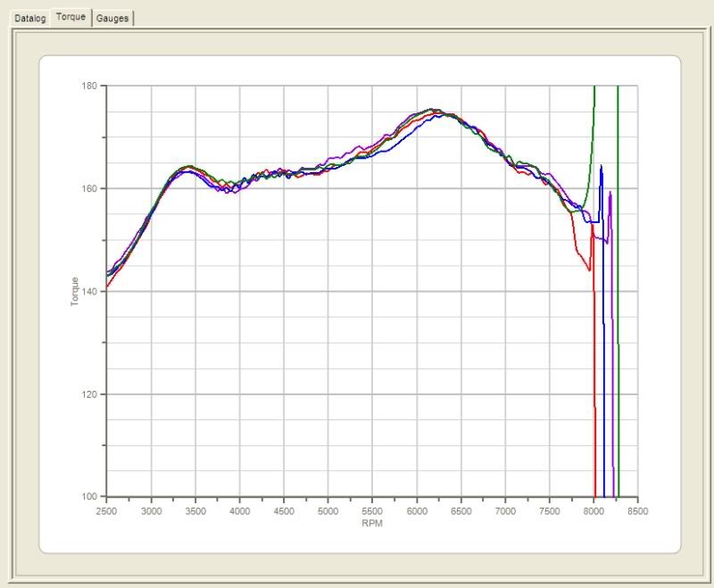
Task: Click the 2500 RPM axis label
Action: [x=106, y=511]
